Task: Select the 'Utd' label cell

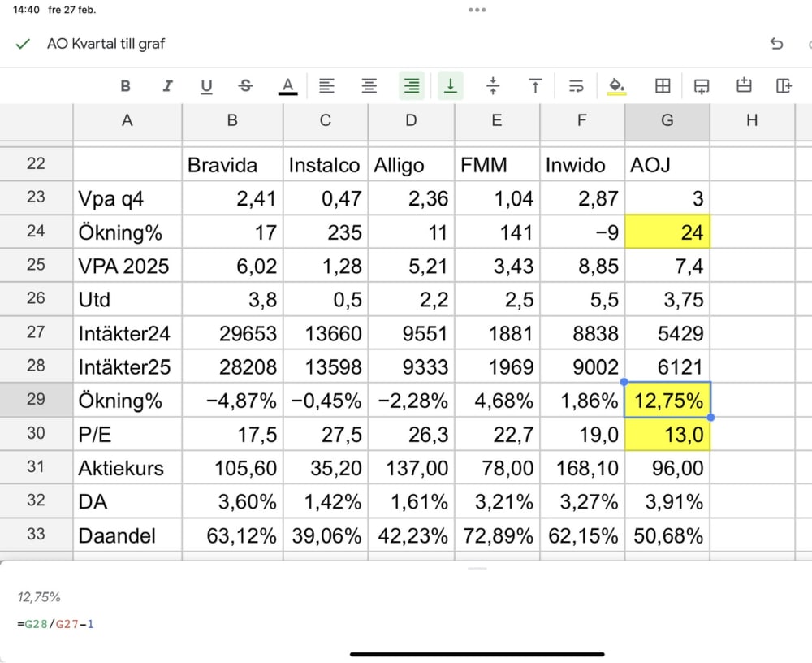Action: point(127,299)
